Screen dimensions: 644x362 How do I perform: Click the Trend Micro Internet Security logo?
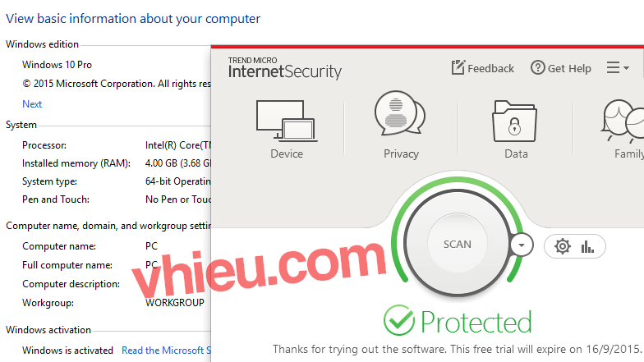284,68
